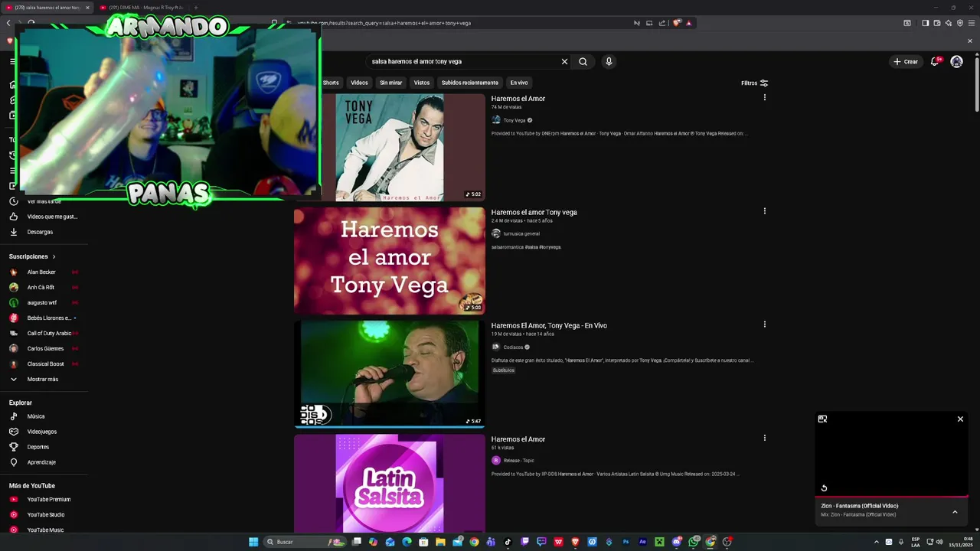The width and height of the screenshot is (980, 551).
Task: Expand miniplayer to full watch page
Action: click(x=822, y=419)
